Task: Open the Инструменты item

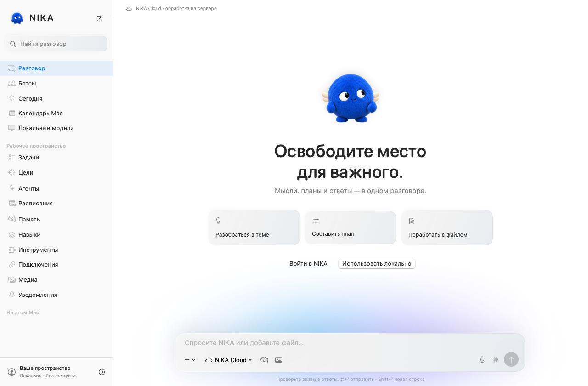Action: pyautogui.click(x=56, y=250)
